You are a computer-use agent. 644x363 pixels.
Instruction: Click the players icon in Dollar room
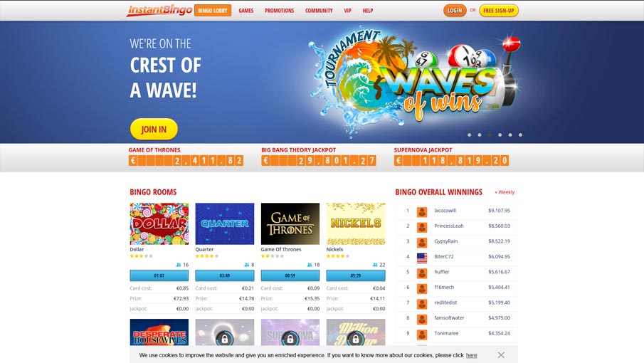tap(178, 265)
